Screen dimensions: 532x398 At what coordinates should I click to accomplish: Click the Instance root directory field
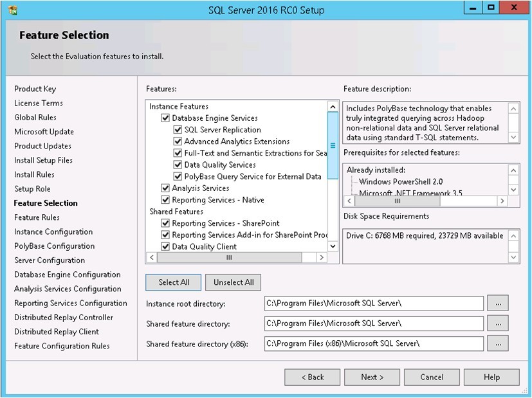tap(374, 303)
